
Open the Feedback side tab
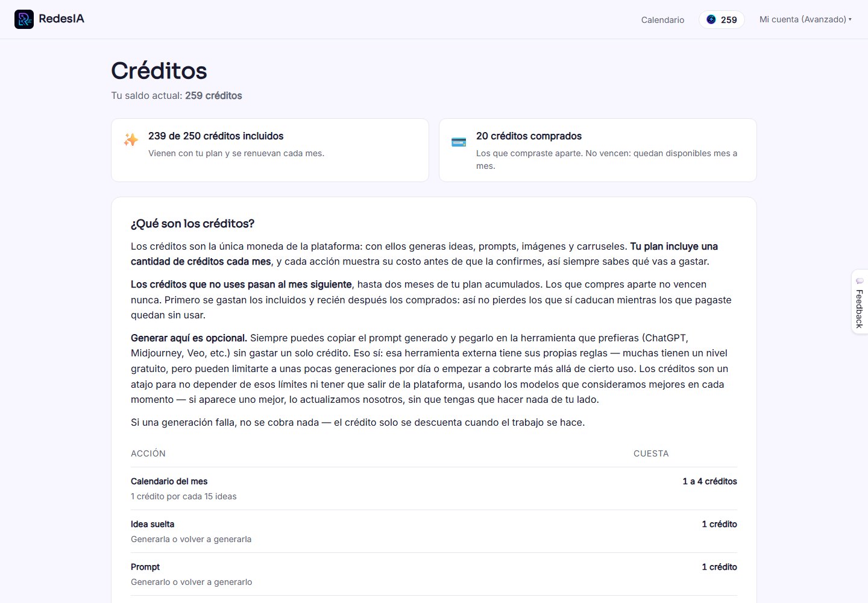pyautogui.click(x=860, y=301)
